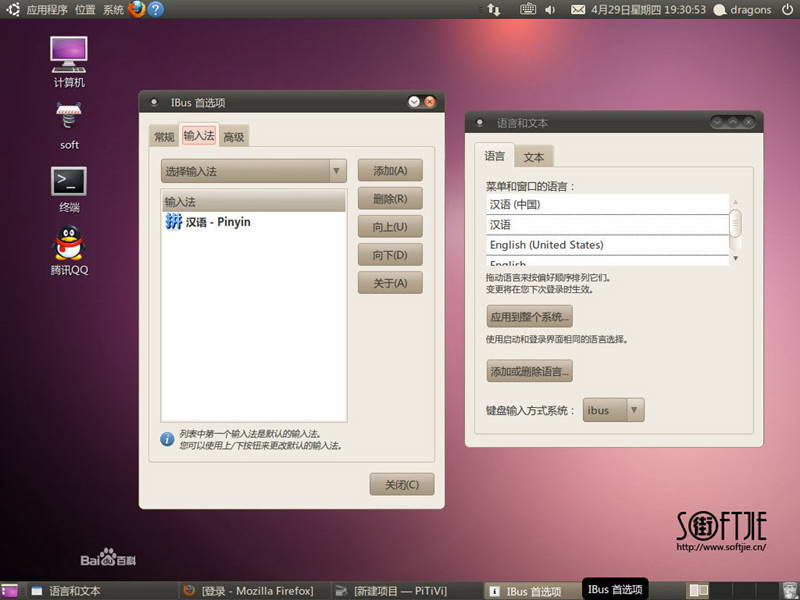Switch to the 常规 tab
This screenshot has height=600, width=800.
163,137
